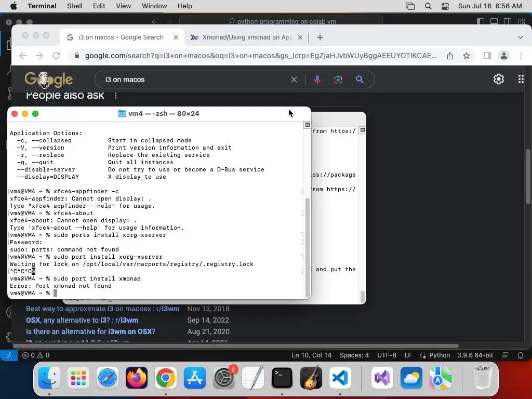Expand the Chrome tab search chevron

click(x=520, y=37)
